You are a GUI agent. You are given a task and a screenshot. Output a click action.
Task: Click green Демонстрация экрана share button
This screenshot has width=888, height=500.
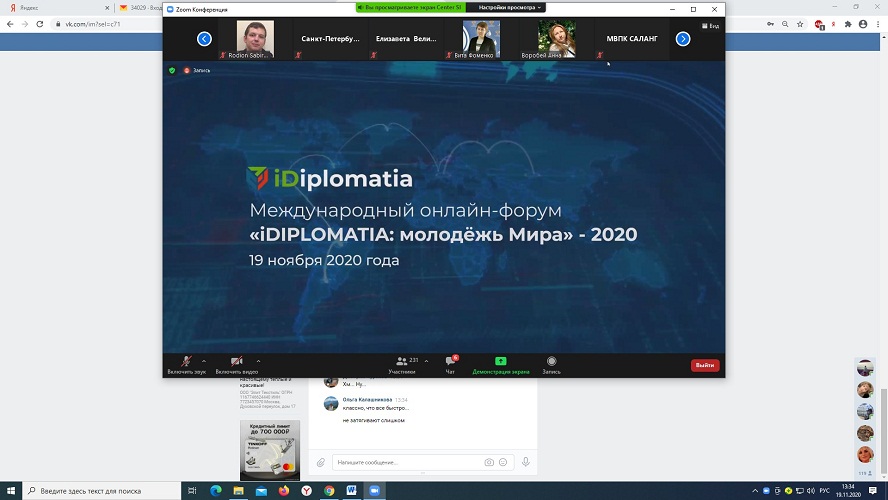pos(501,363)
